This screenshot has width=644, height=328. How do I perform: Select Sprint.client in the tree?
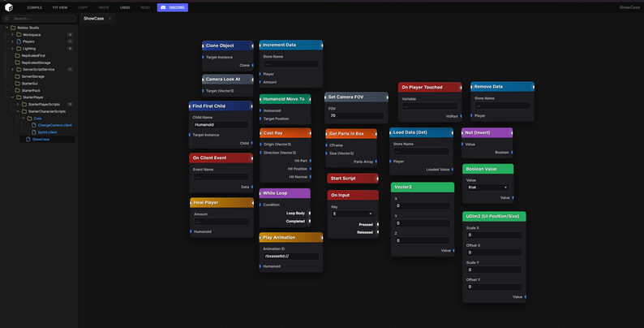[x=47, y=132]
